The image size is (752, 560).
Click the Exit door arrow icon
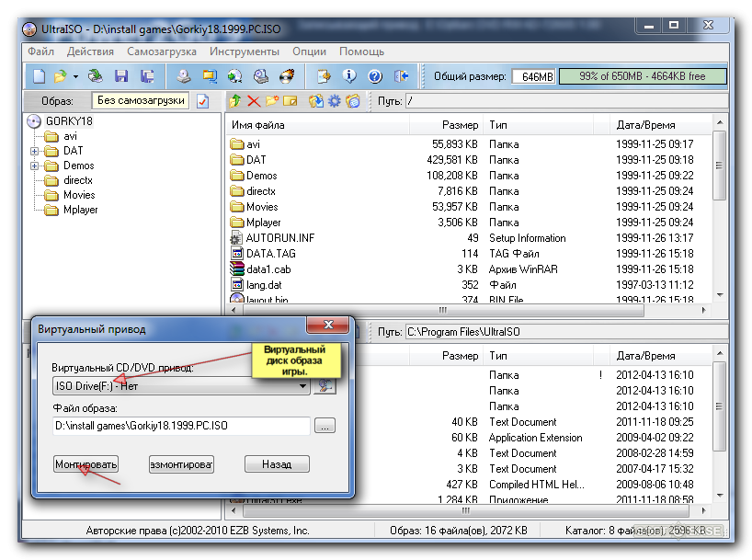pyautogui.click(x=401, y=75)
